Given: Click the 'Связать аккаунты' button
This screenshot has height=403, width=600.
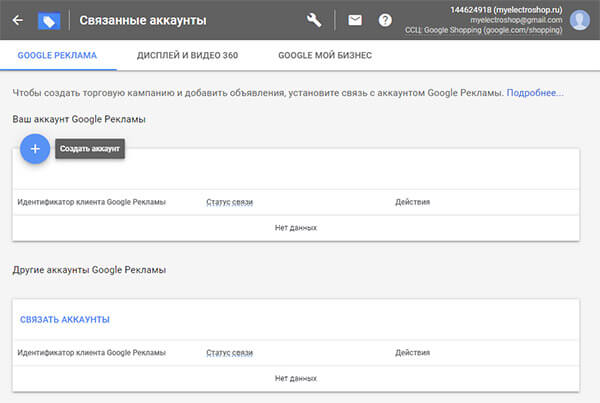Looking at the screenshot, I should (65, 320).
